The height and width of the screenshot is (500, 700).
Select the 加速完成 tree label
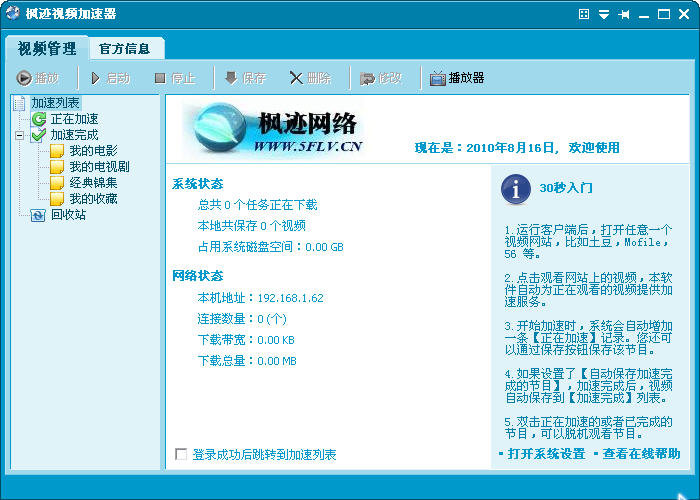tap(74, 135)
